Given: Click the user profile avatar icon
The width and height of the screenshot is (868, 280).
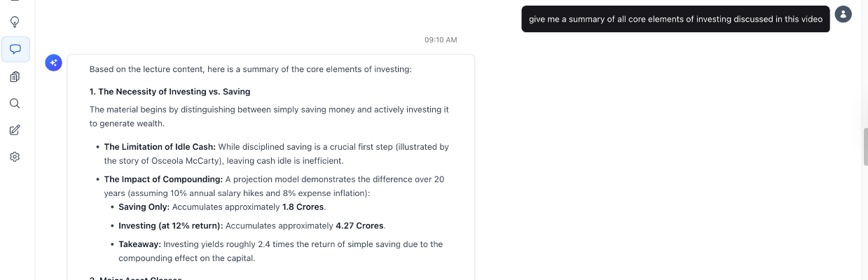Looking at the screenshot, I should tap(843, 14).
